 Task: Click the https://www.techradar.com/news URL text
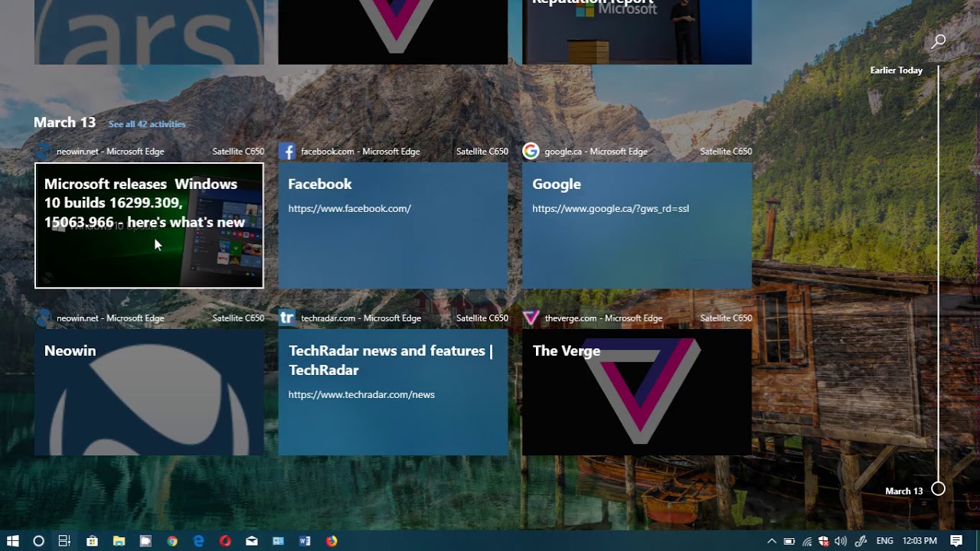(361, 395)
